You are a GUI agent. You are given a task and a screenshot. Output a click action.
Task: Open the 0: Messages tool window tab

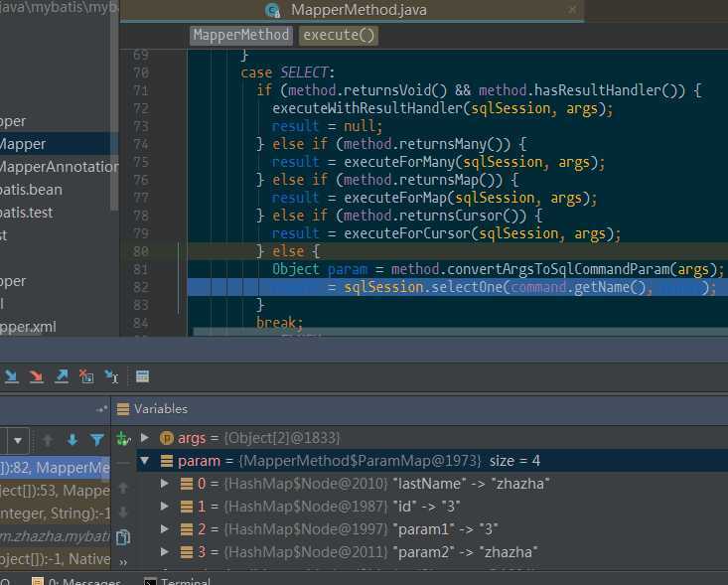77,580
